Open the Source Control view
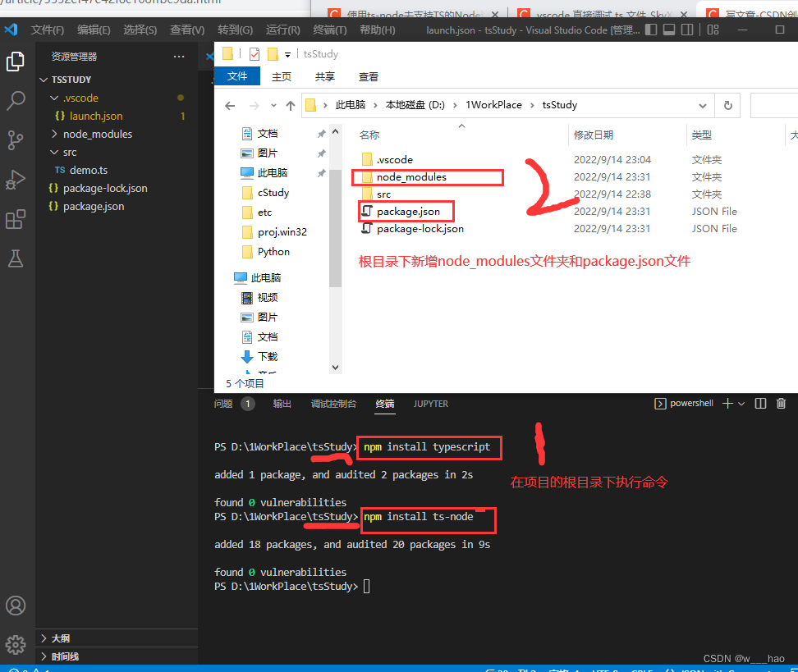 (16, 139)
